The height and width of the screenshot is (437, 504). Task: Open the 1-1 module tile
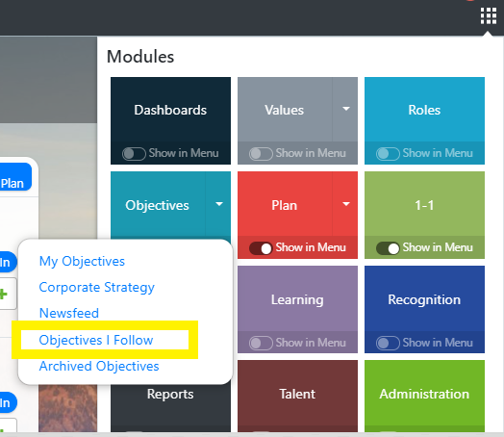click(424, 204)
